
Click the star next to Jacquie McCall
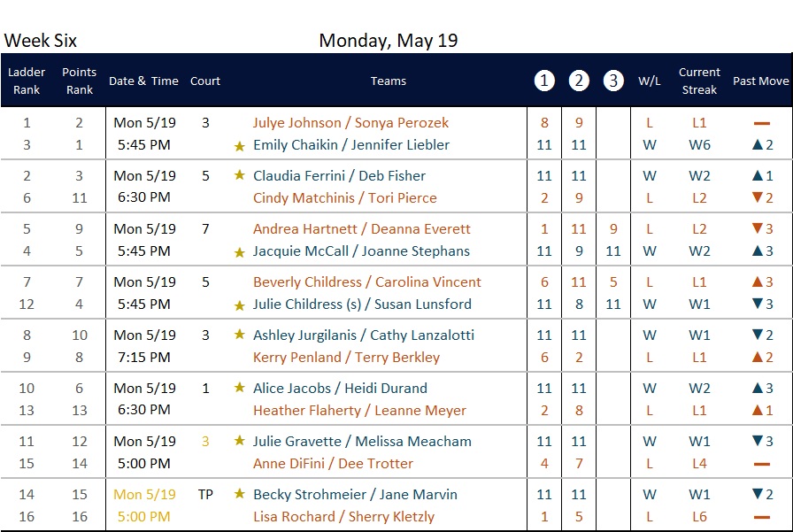click(x=239, y=252)
